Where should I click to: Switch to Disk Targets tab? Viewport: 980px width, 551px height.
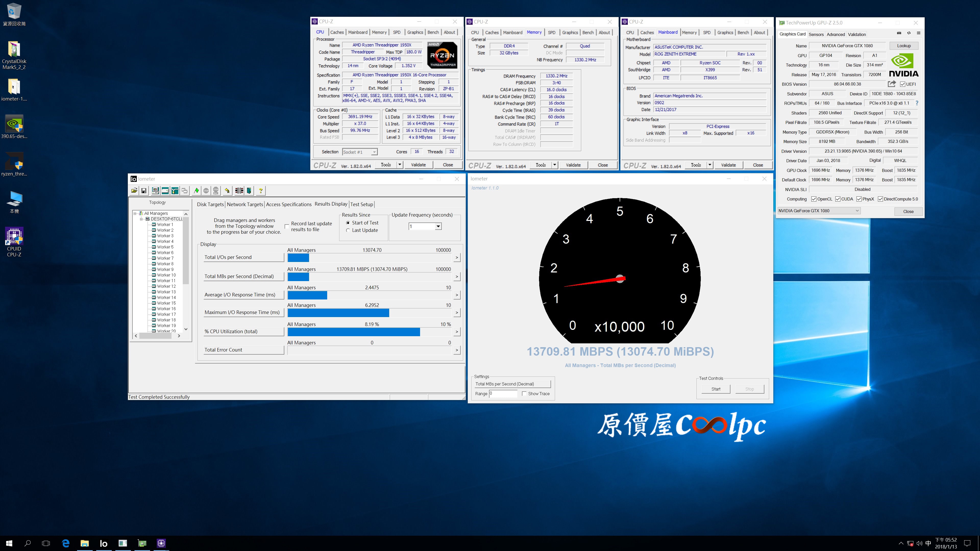210,204
